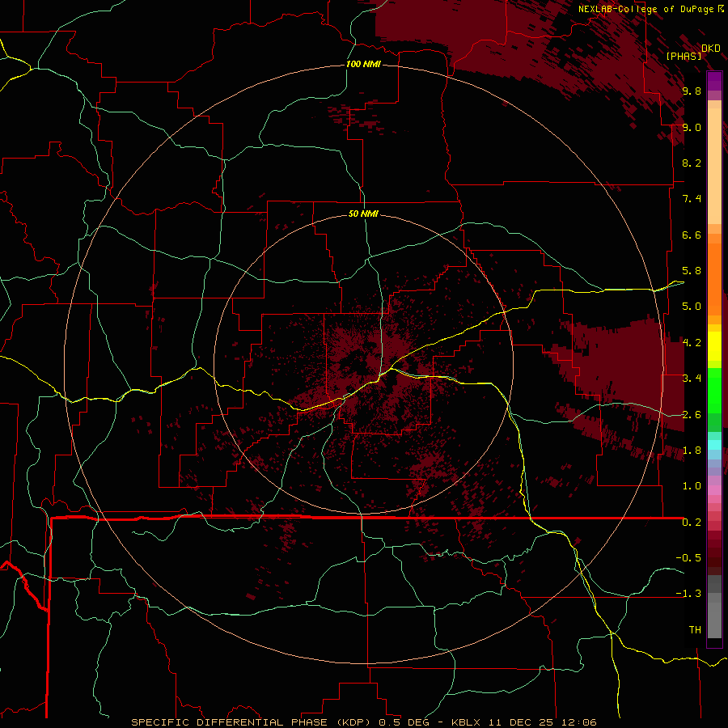Click the 3.4 value on the color scale
This screenshot has height=728, width=728.
[x=692, y=379]
